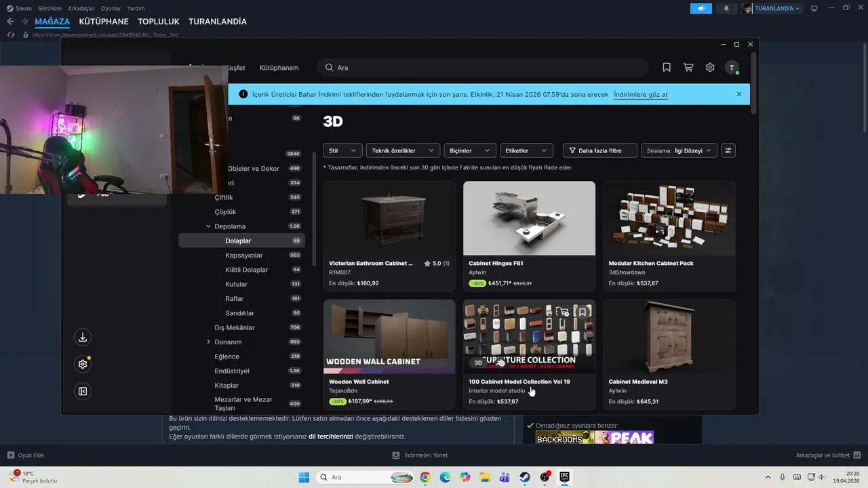Screen dimensions: 868x488
Task: Click the Steam forward navigation arrow
Action: (24, 22)
